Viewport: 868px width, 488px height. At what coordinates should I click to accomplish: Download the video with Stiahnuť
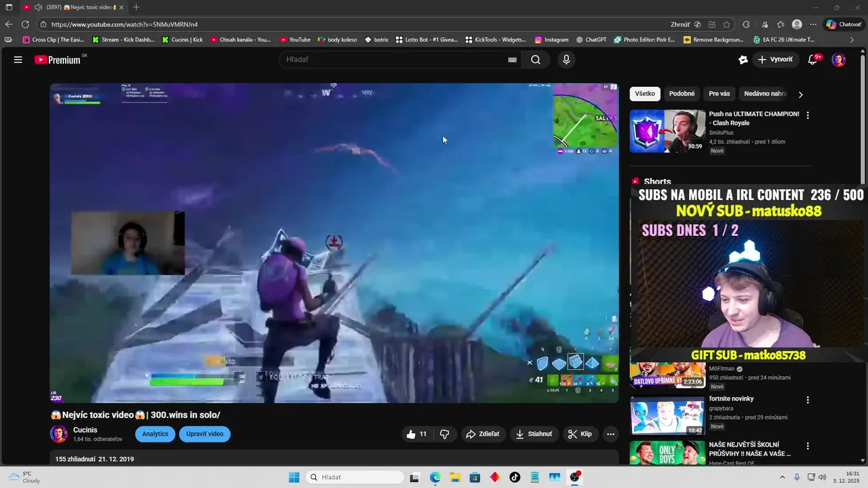tap(534, 434)
